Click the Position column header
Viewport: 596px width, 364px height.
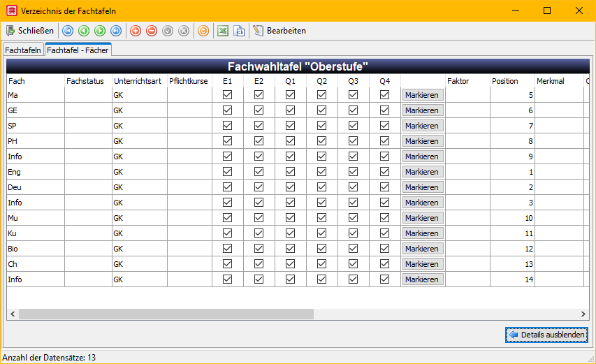tap(512, 81)
